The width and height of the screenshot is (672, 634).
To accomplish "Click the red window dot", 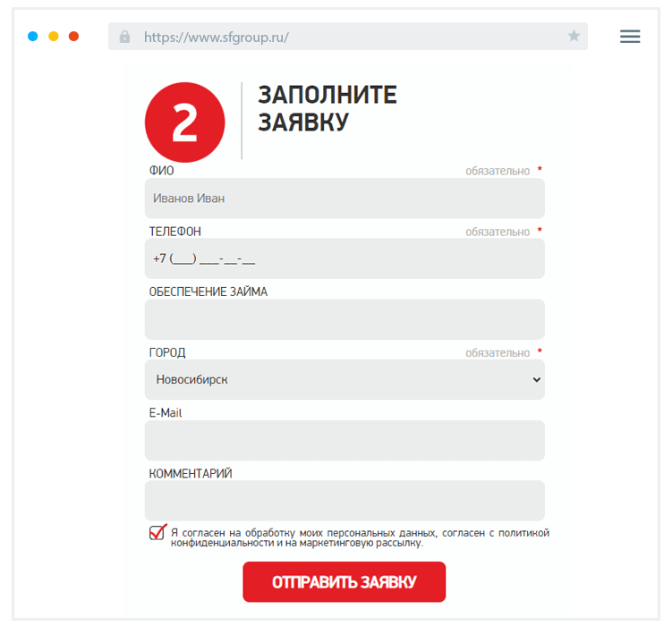I will 73,37.
